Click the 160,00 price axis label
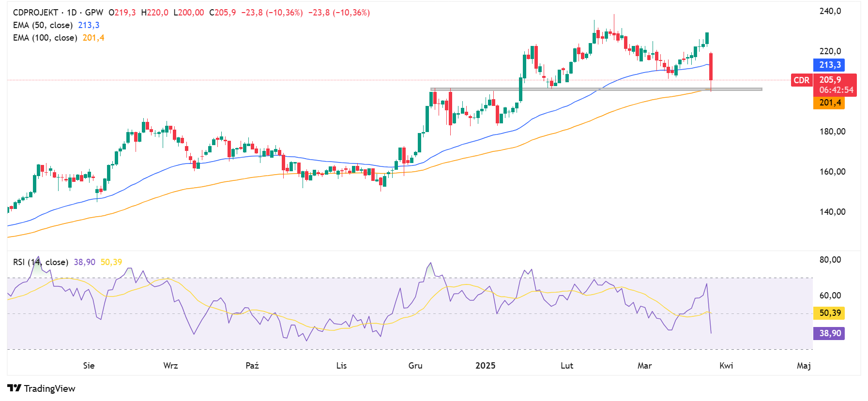The width and height of the screenshot is (868, 401). tap(832, 172)
